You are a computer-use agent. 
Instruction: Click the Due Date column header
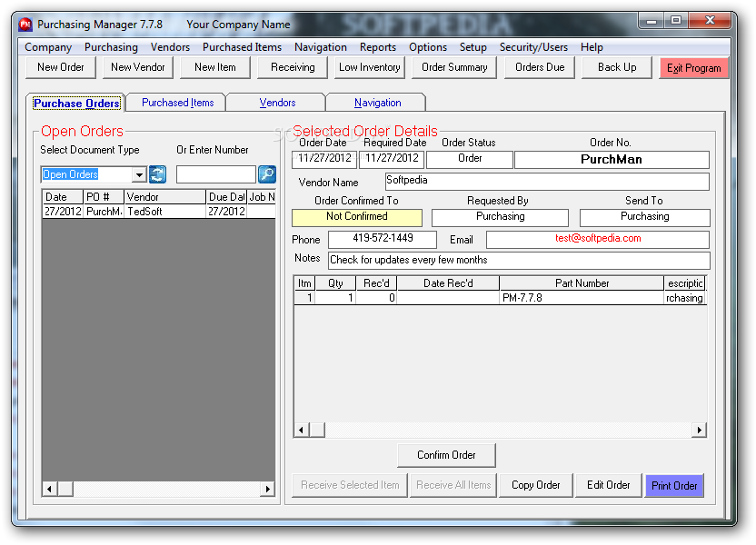226,197
